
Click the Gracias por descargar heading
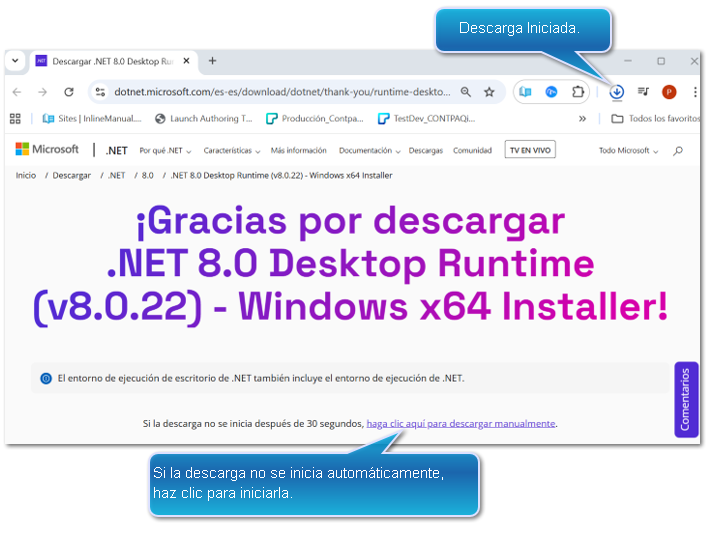[351, 264]
